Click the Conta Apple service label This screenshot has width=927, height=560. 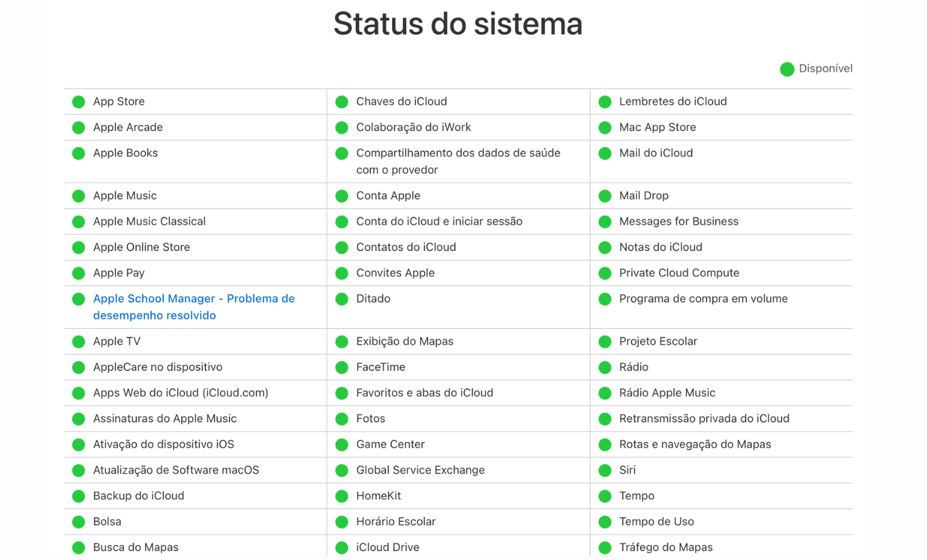tap(388, 196)
